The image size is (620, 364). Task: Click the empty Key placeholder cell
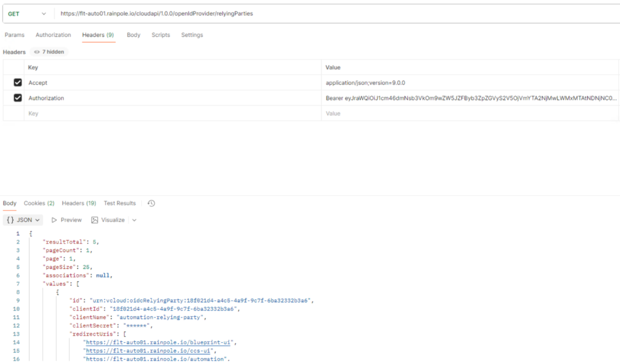[x=173, y=113]
